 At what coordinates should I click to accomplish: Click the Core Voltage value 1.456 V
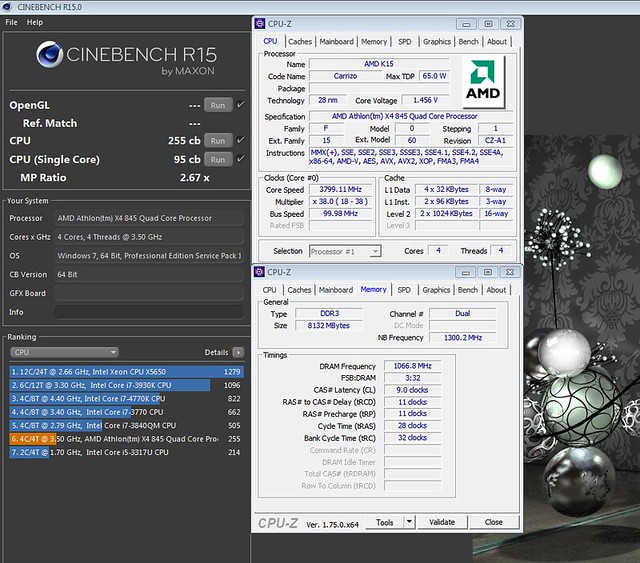tap(425, 100)
